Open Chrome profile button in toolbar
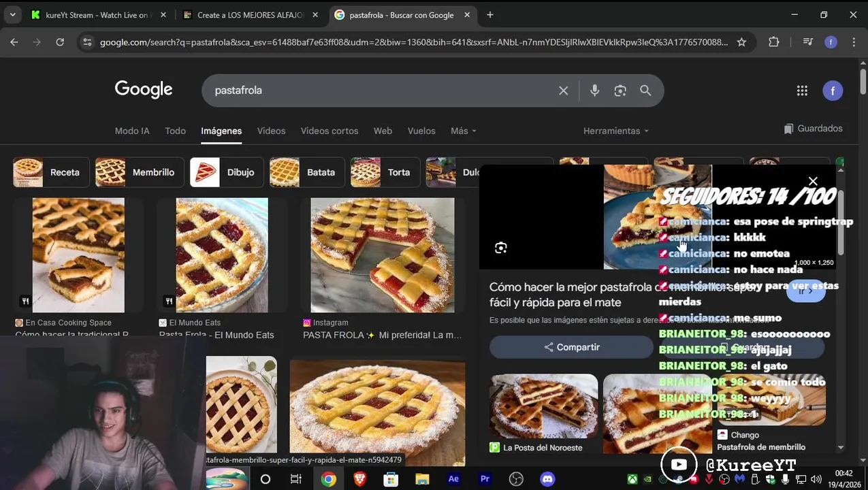Viewport: 868px width, 490px height. (831, 42)
